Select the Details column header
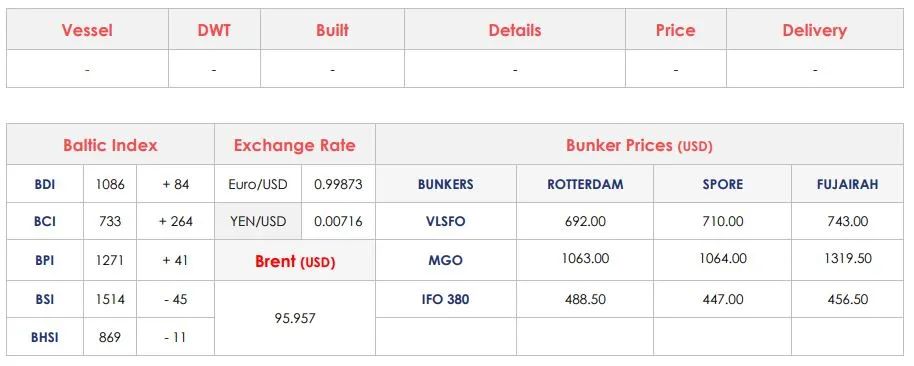The image size is (914, 366). (x=515, y=30)
